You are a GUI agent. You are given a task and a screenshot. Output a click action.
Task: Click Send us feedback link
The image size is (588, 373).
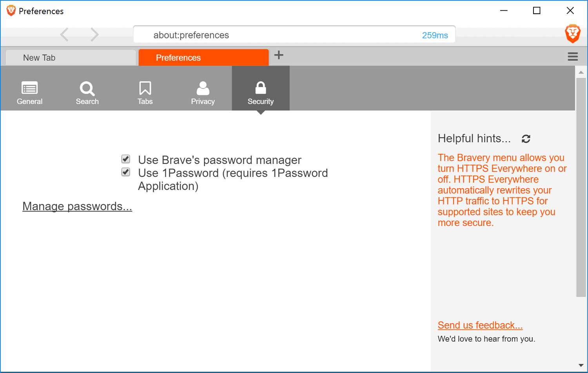coord(480,325)
